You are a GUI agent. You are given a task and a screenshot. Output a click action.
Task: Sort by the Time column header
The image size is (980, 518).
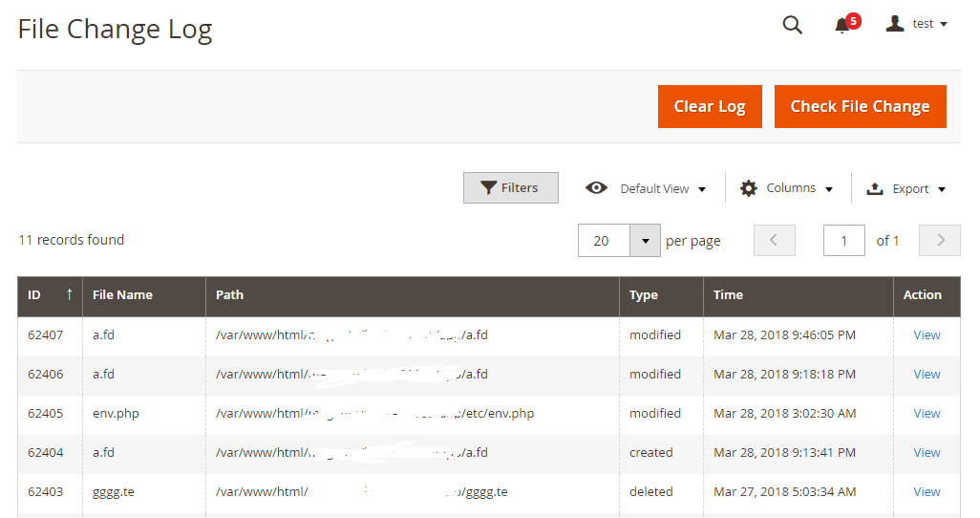coord(728,295)
